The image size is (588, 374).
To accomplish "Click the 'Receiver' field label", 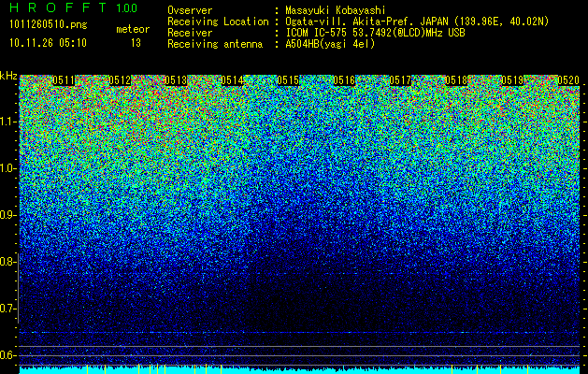I will 190,33.
